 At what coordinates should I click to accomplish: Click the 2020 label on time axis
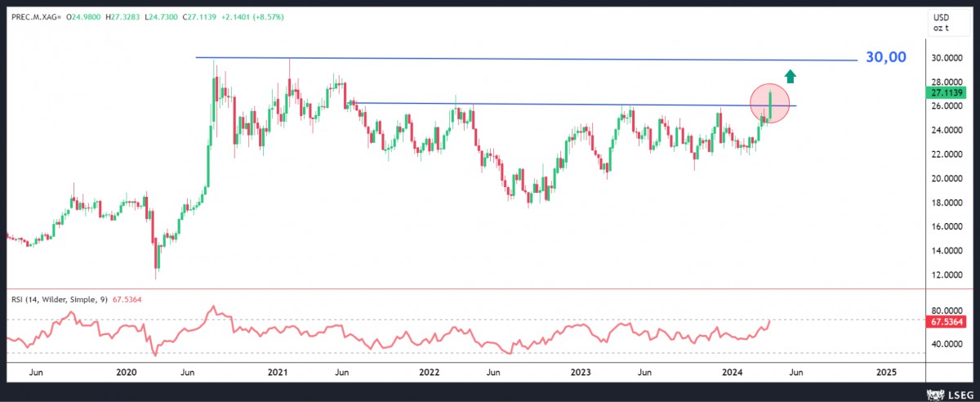(126, 372)
